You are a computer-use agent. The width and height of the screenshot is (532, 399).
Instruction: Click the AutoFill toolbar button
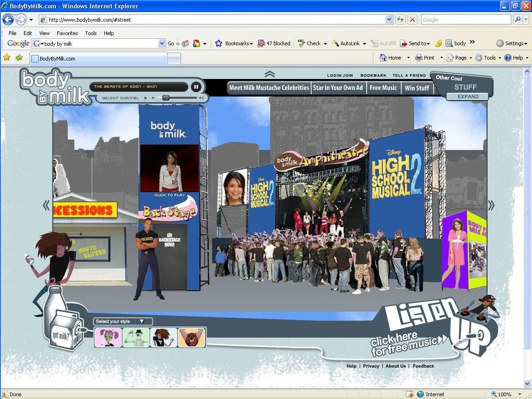pyautogui.click(x=383, y=43)
